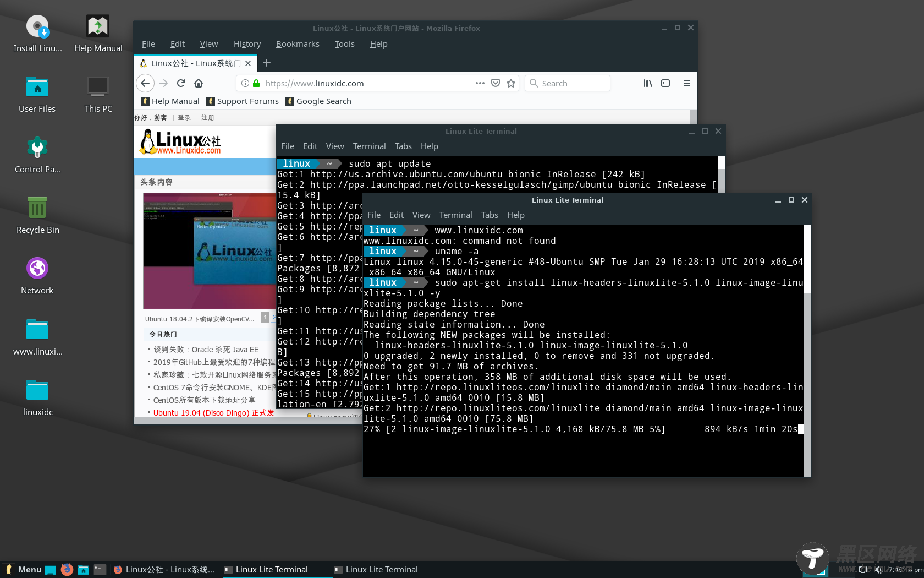Launch Firefox from taskbar launcher

tap(67, 570)
